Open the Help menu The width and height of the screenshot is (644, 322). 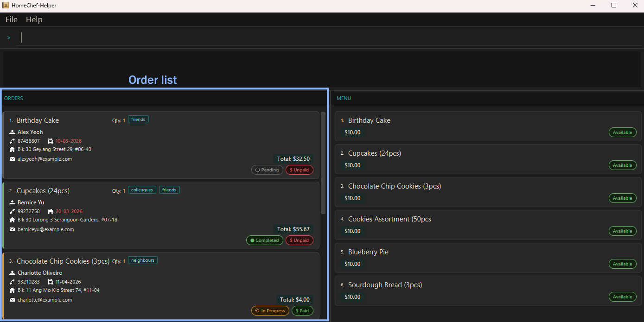tap(34, 19)
